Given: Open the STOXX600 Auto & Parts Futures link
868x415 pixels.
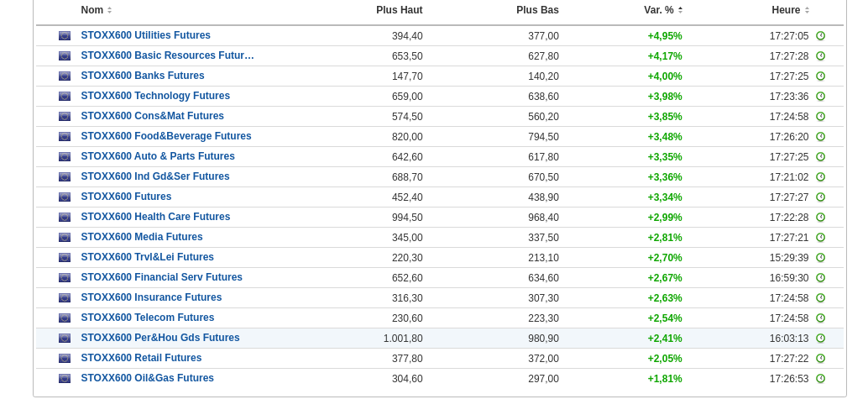Looking at the screenshot, I should 158,157.
